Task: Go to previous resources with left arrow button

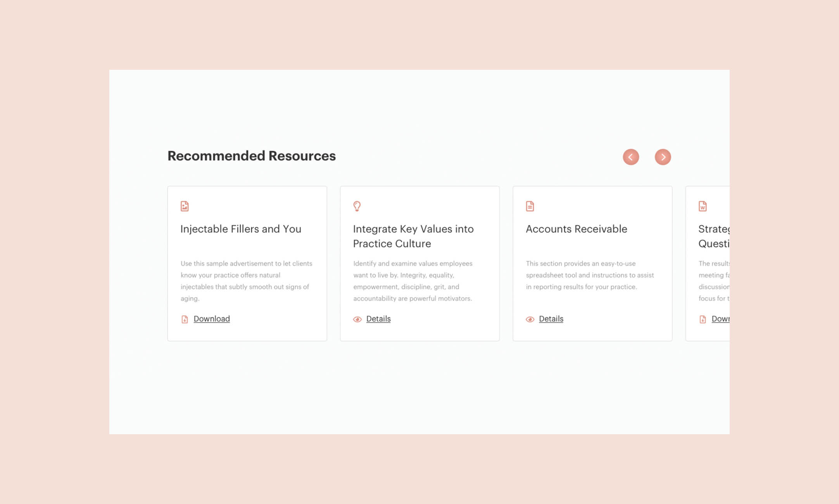Action: 631,157
